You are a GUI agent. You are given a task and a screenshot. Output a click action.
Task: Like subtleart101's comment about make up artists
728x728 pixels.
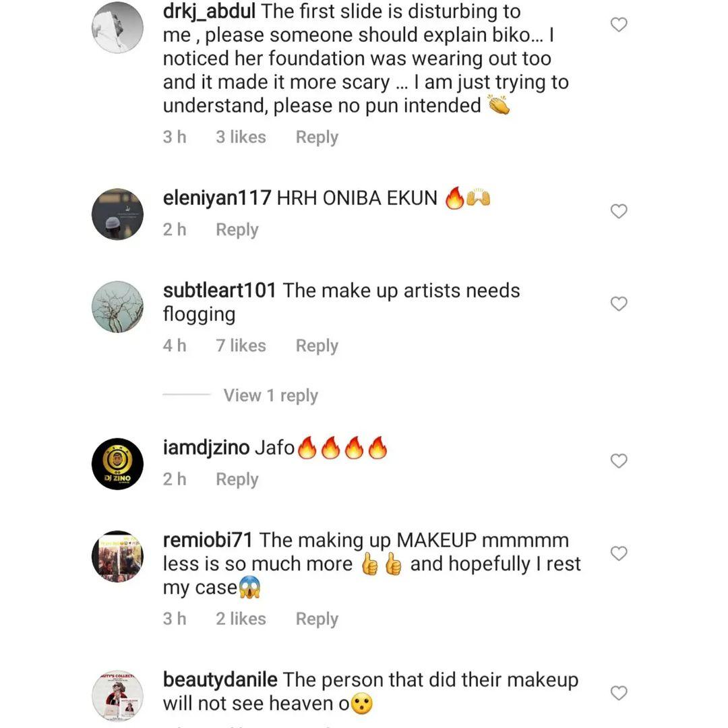coord(618,304)
